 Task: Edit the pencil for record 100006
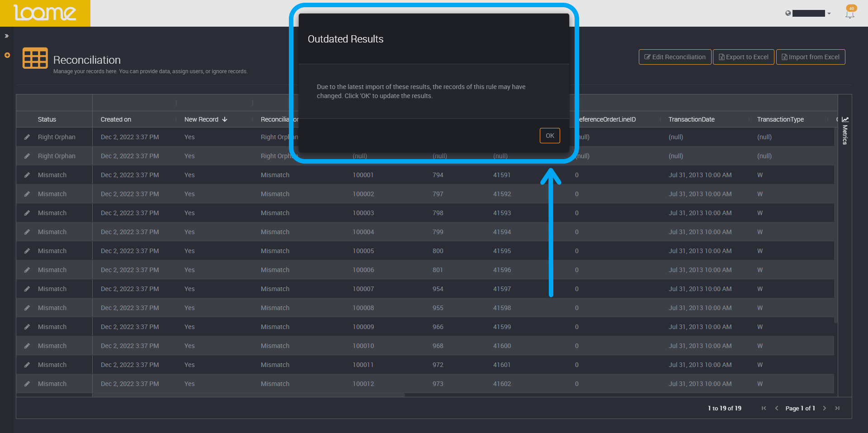[27, 270]
